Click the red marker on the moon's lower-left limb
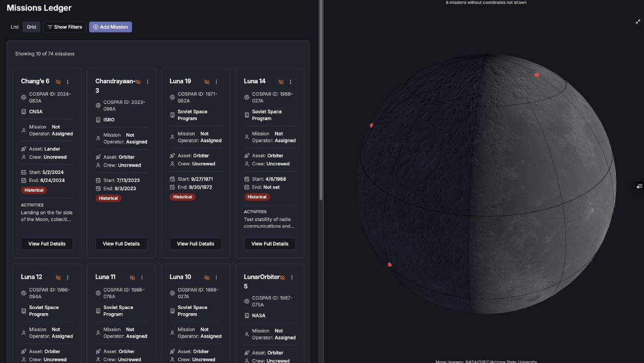Image resolution: width=644 pixels, height=363 pixels. [x=389, y=264]
